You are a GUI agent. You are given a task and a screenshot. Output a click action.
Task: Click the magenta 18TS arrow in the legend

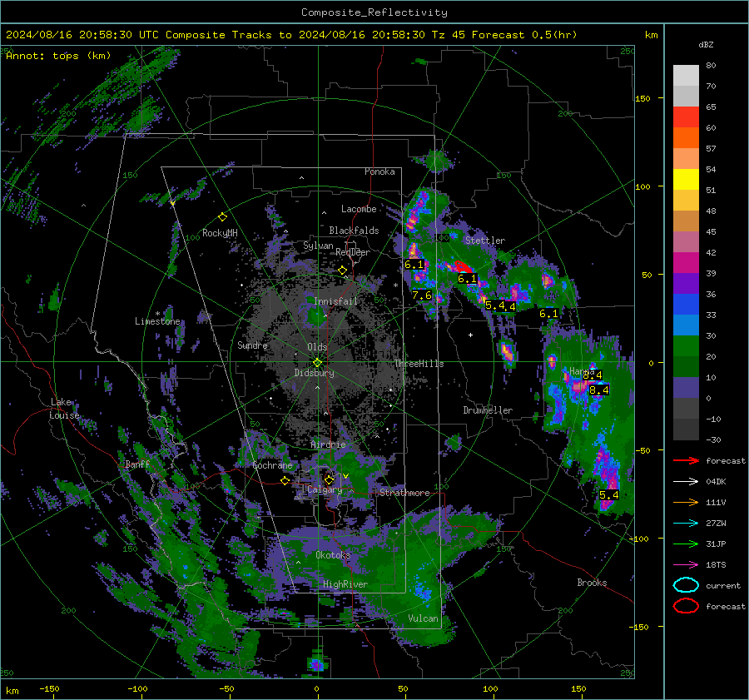point(686,565)
